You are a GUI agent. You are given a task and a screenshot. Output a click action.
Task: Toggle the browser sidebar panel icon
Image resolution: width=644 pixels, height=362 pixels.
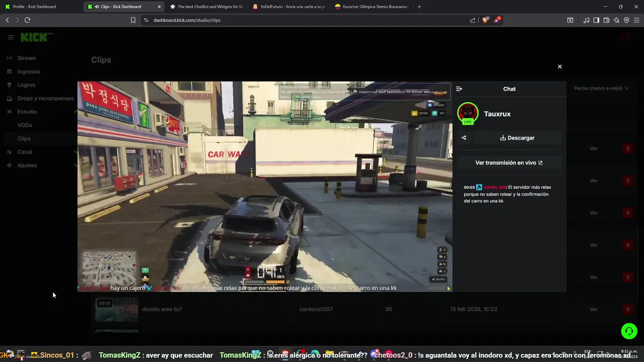click(596, 20)
